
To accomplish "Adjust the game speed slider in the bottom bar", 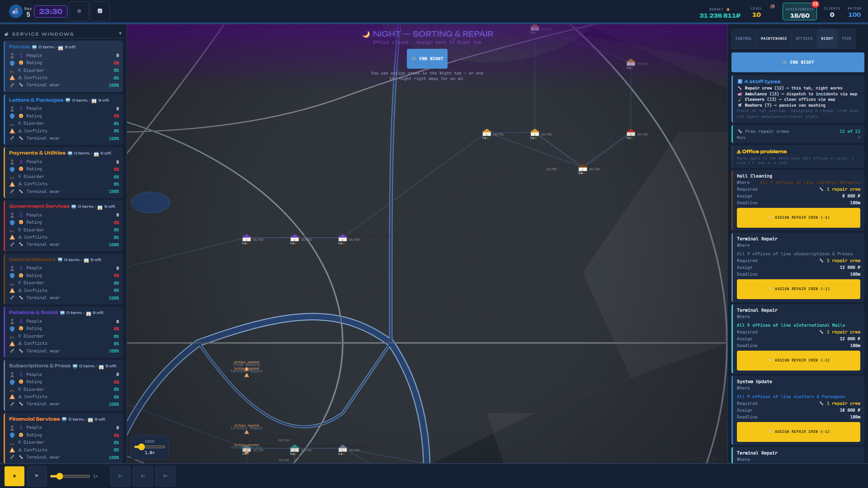I will [70, 476].
